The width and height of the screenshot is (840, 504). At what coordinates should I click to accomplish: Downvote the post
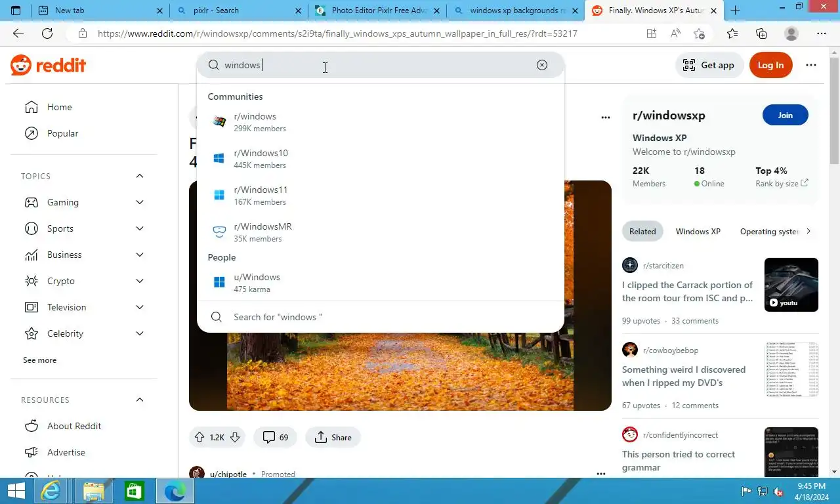pyautogui.click(x=235, y=437)
